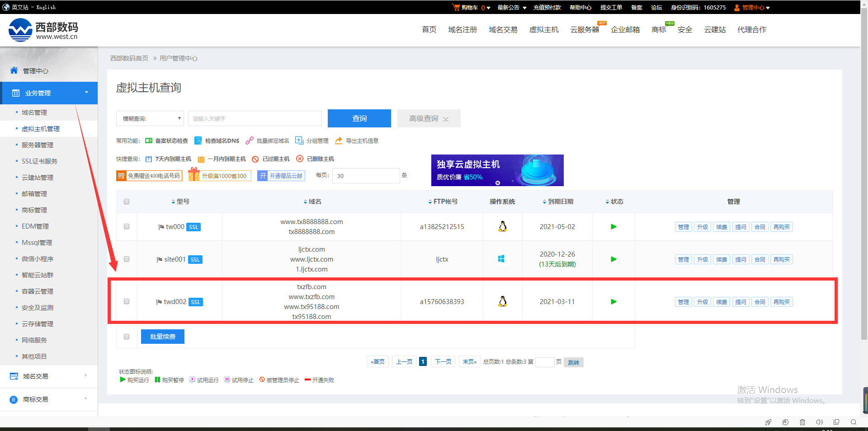Open the 模糊查询 dropdown

click(150, 118)
